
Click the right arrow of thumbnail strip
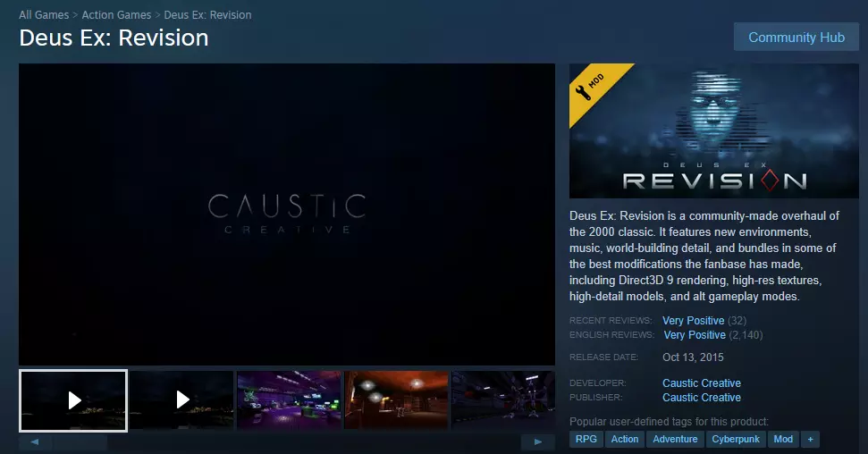537,441
